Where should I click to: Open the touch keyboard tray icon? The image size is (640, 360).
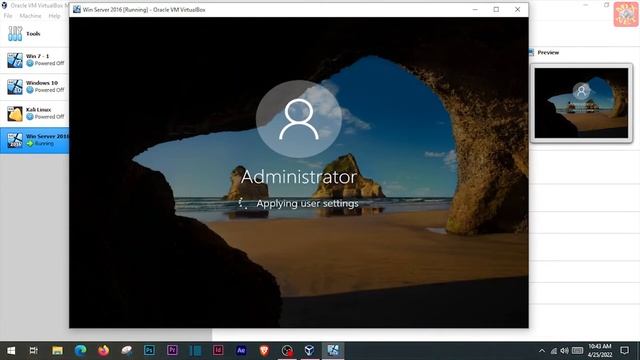click(577, 351)
